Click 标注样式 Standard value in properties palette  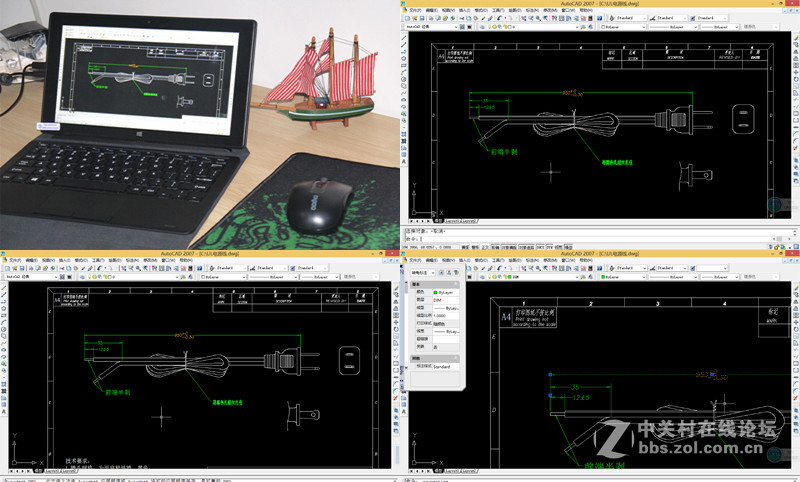point(446,367)
